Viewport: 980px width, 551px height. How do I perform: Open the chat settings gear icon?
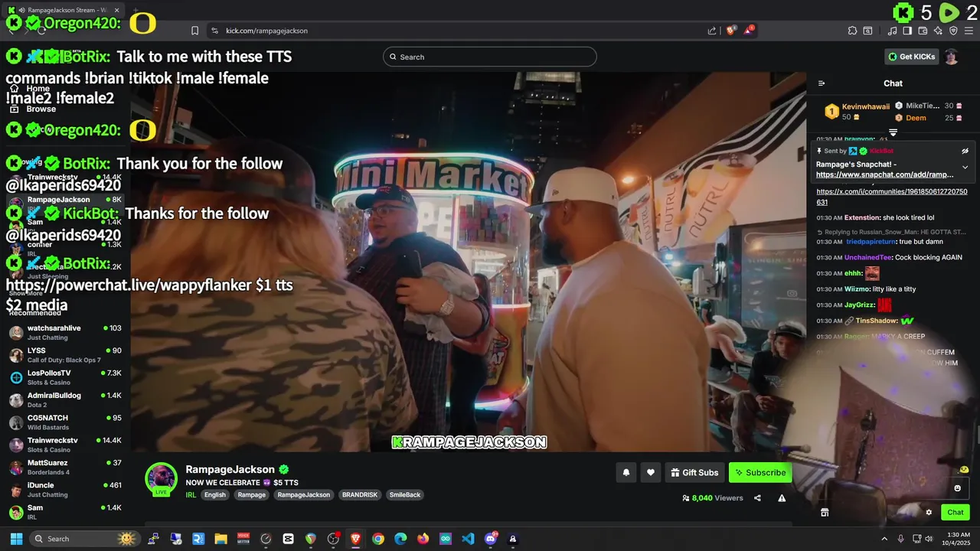929,513
